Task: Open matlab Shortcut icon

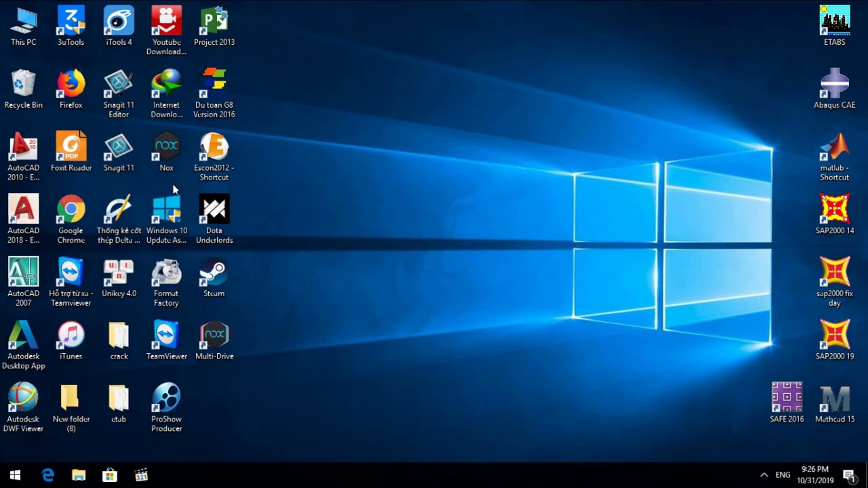Action: pyautogui.click(x=835, y=157)
